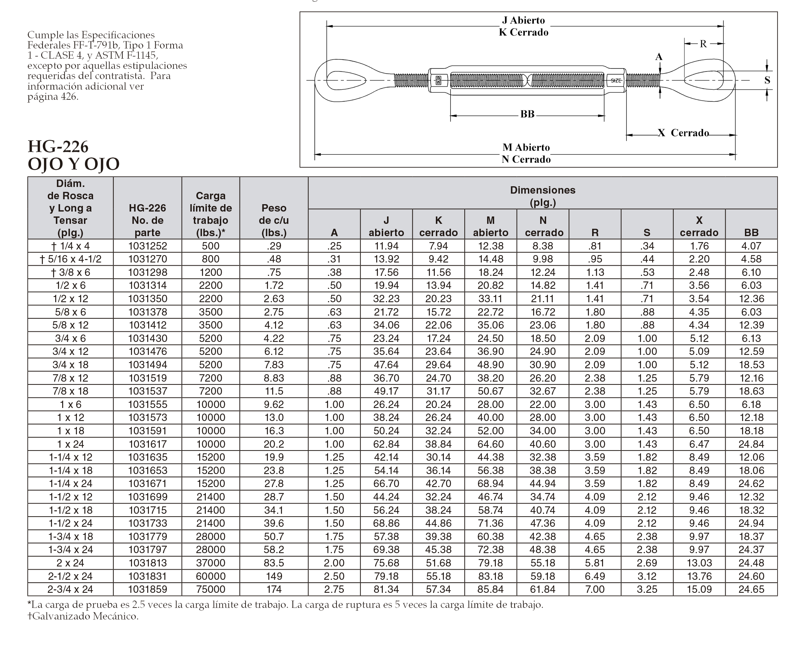The width and height of the screenshot is (812, 655).
Task: Click the '1-1/2 x 12' size cell
Action: [x=71, y=497]
